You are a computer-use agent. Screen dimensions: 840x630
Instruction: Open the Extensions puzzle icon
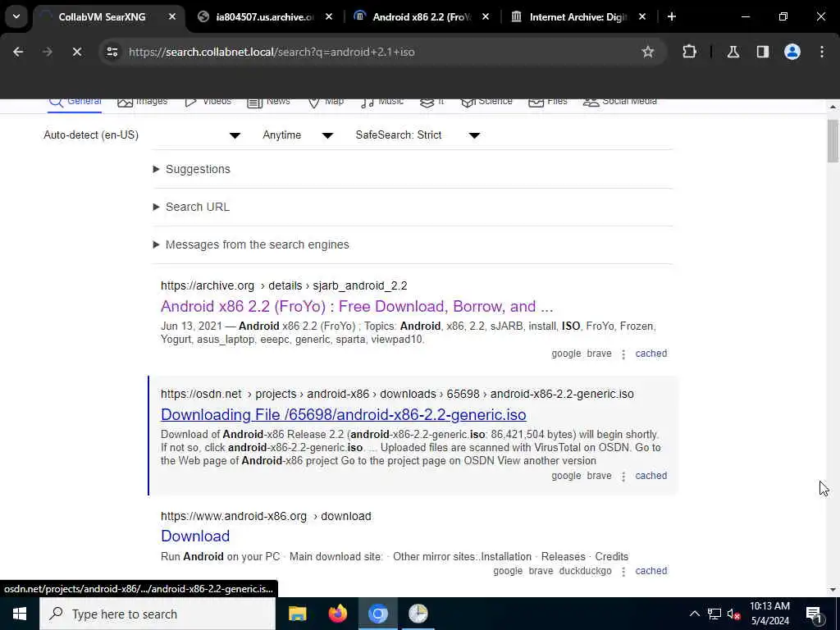point(689,52)
